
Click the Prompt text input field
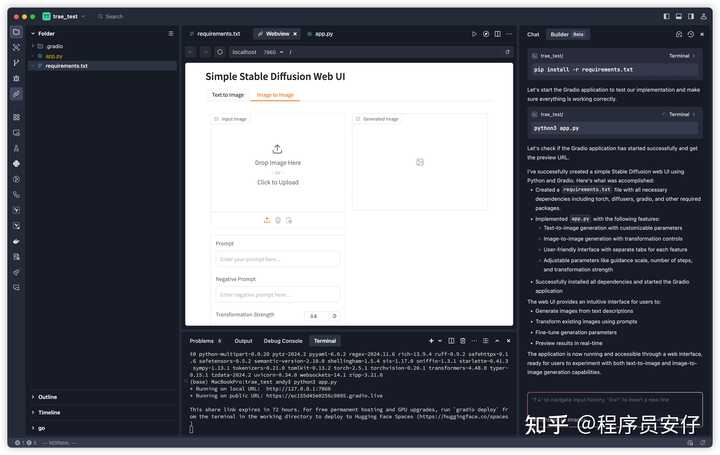tap(277, 258)
